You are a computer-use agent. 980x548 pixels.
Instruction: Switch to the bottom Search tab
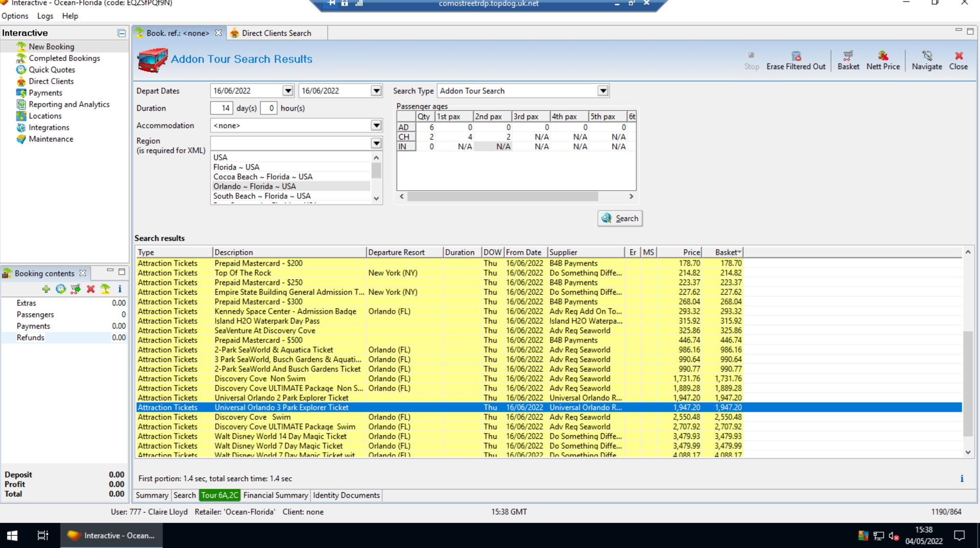pyautogui.click(x=184, y=495)
